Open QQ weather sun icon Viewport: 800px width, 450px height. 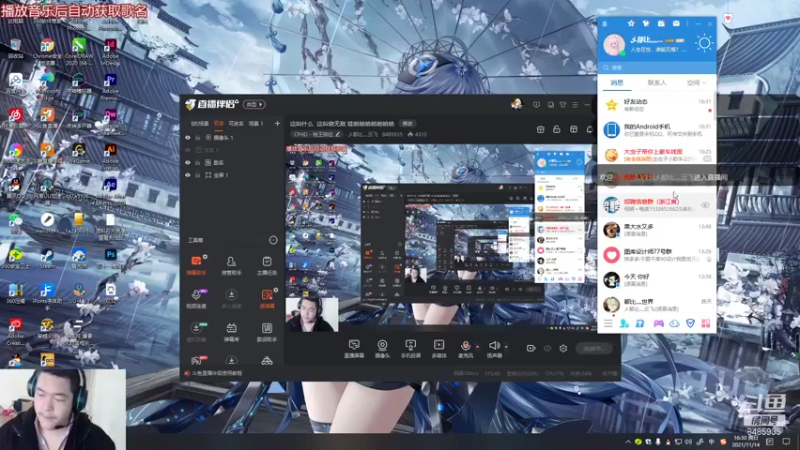pyautogui.click(x=704, y=43)
